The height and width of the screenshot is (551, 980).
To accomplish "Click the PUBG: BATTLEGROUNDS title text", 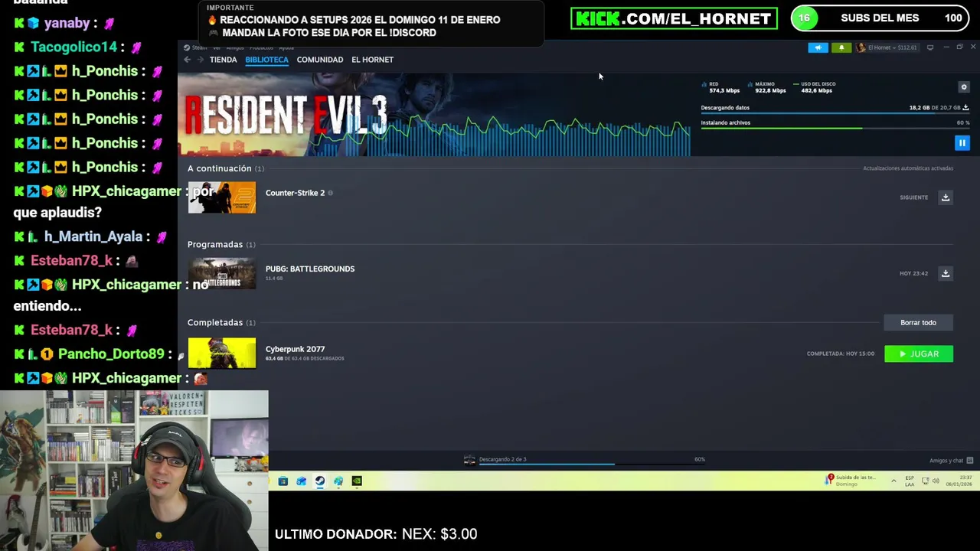I will click(x=310, y=269).
